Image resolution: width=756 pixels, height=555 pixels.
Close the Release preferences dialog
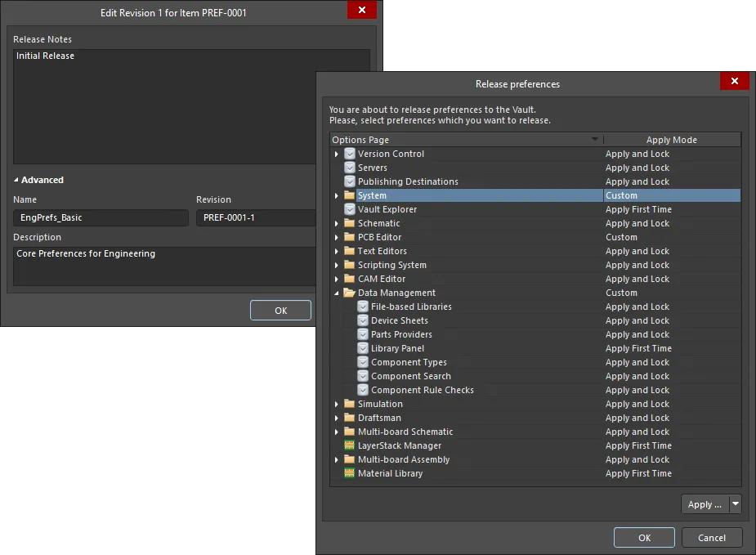734,81
